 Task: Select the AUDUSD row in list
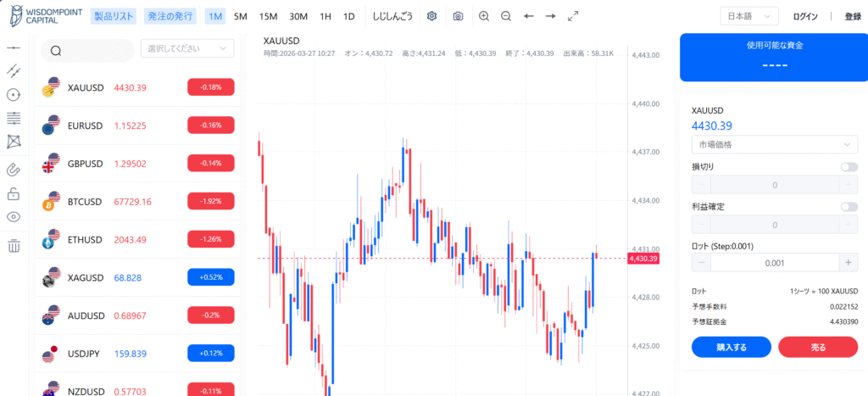(137, 315)
